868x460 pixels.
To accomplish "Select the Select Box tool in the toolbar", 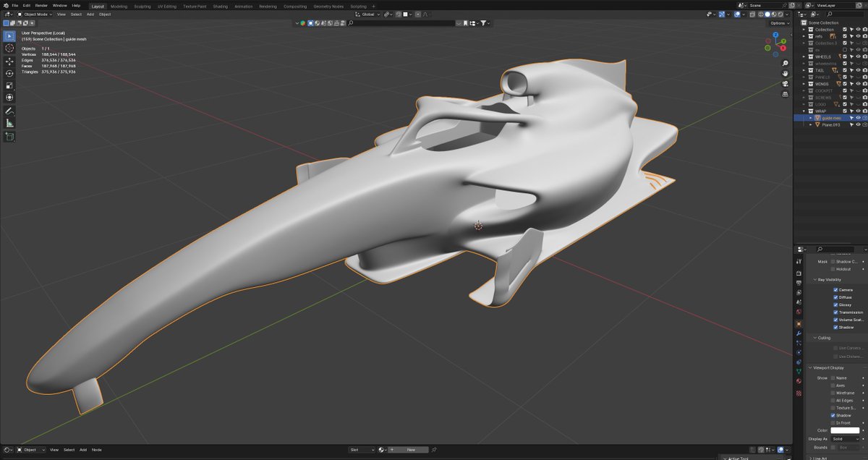I will (9, 35).
